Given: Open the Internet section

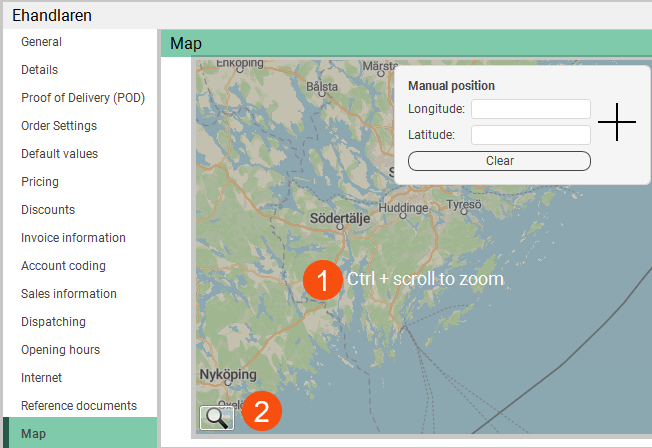Looking at the screenshot, I should (x=41, y=378).
